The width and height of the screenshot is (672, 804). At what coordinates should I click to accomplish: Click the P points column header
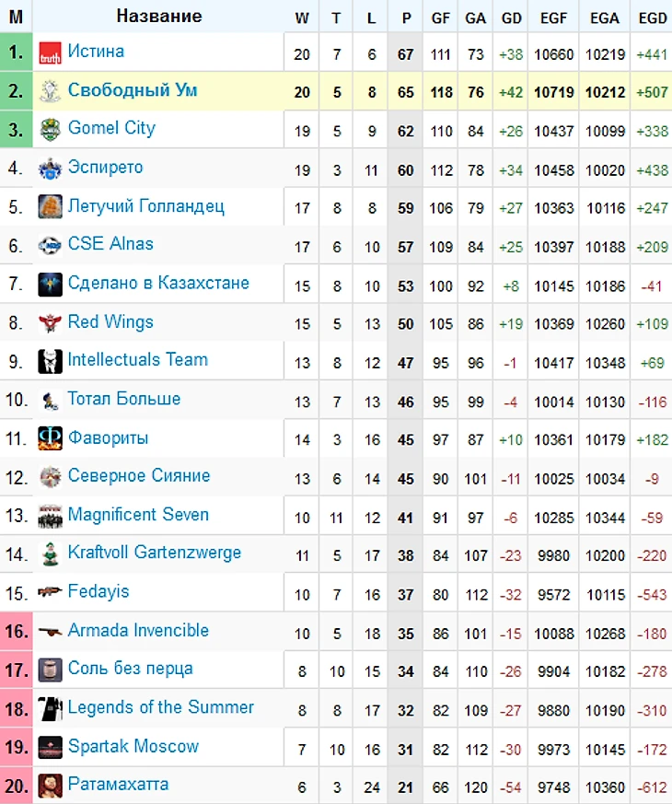pyautogui.click(x=406, y=17)
